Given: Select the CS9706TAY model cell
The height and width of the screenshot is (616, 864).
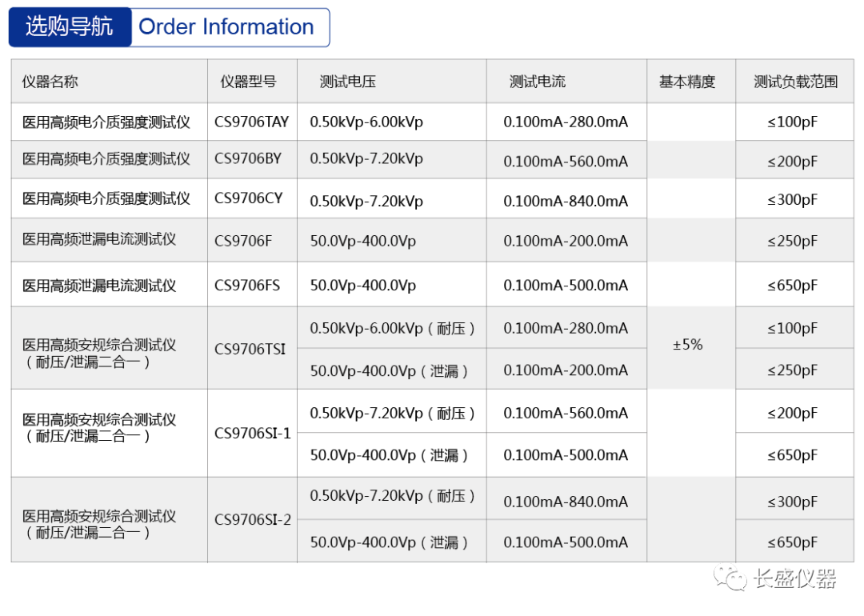Looking at the screenshot, I should (251, 122).
